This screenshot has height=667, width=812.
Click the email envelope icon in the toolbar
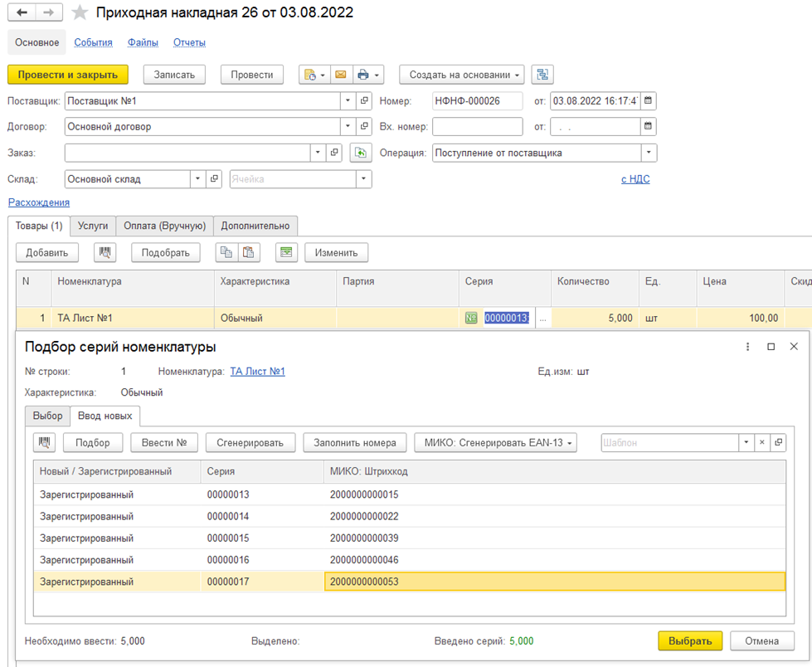click(341, 75)
